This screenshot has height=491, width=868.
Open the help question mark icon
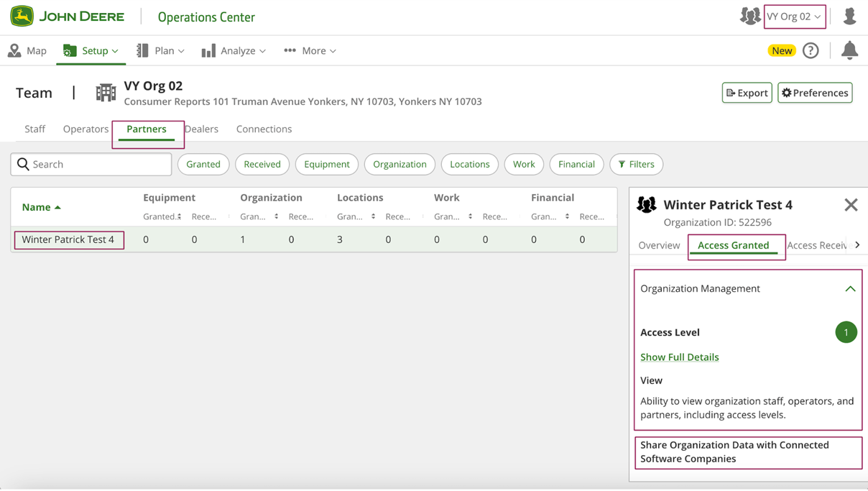(x=811, y=50)
